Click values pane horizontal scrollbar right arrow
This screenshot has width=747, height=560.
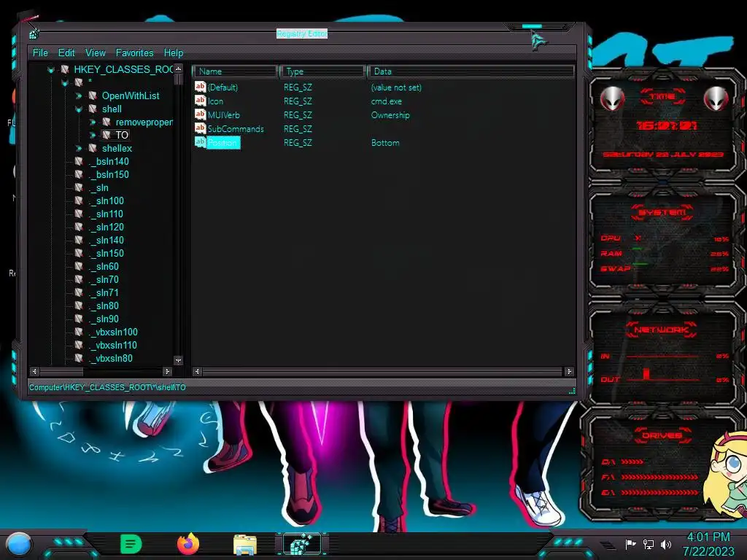click(x=569, y=371)
